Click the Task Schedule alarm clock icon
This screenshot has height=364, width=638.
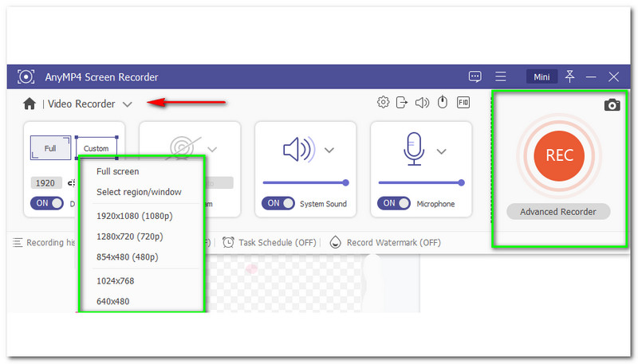click(228, 242)
